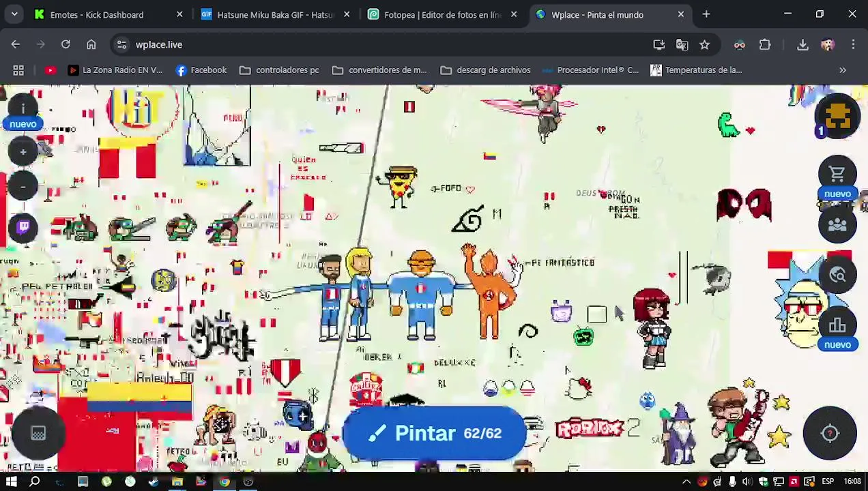Open a new browser tab
Viewport: 868px width, 491px height.
(706, 14)
